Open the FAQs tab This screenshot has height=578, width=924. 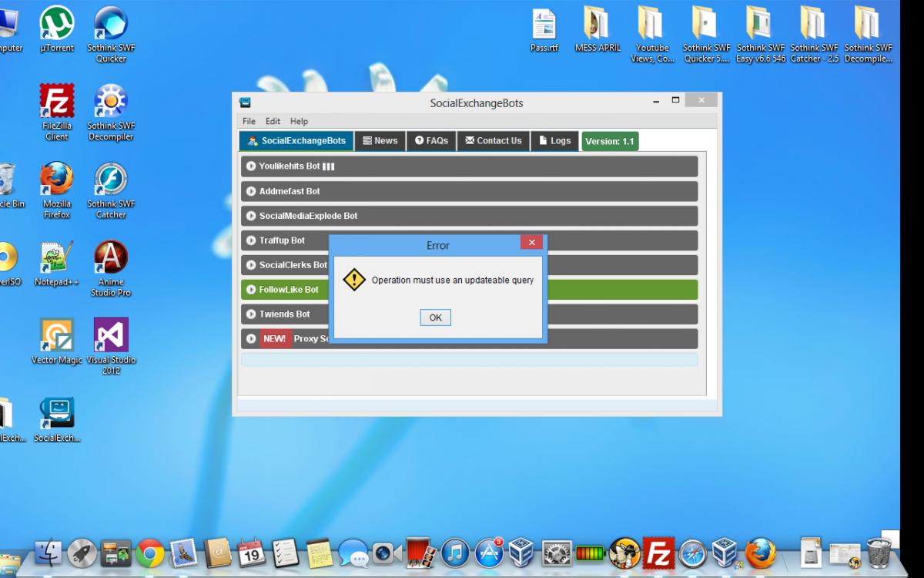click(x=431, y=141)
